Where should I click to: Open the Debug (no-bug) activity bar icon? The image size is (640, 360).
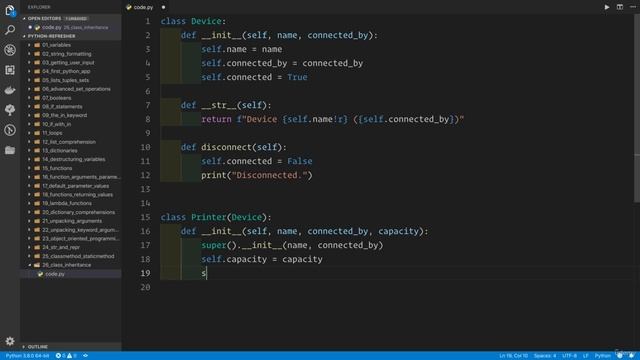[10, 50]
